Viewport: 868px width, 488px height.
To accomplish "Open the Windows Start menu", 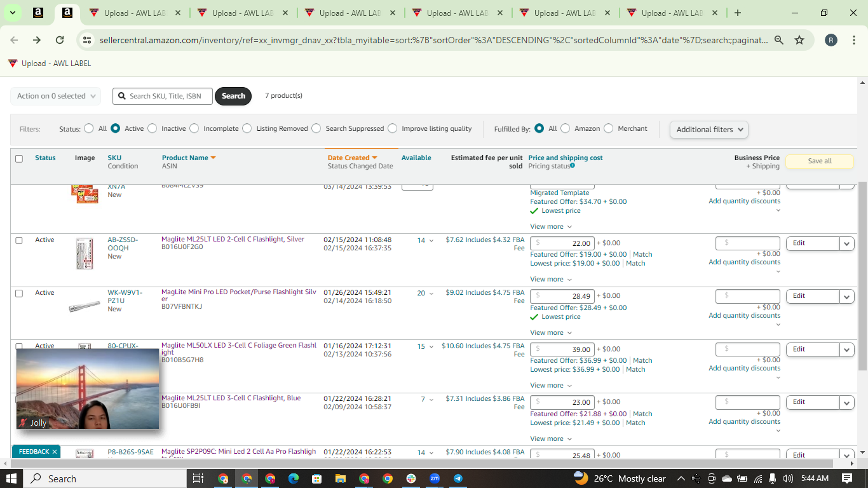I will [x=11, y=478].
